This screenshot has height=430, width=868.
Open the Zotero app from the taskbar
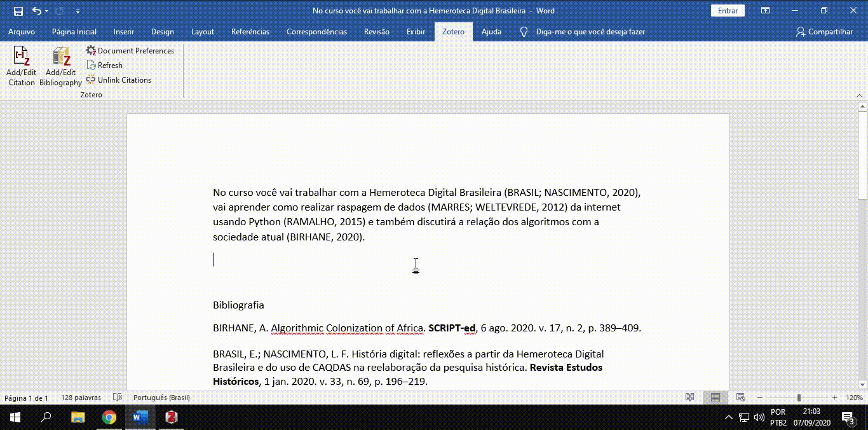(x=171, y=417)
